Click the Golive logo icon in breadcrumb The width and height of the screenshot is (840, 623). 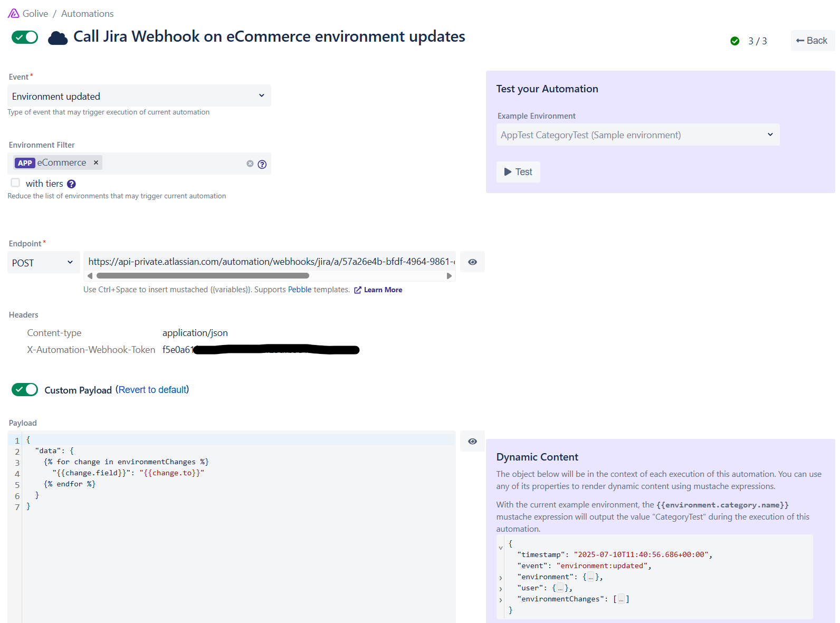pyautogui.click(x=14, y=13)
